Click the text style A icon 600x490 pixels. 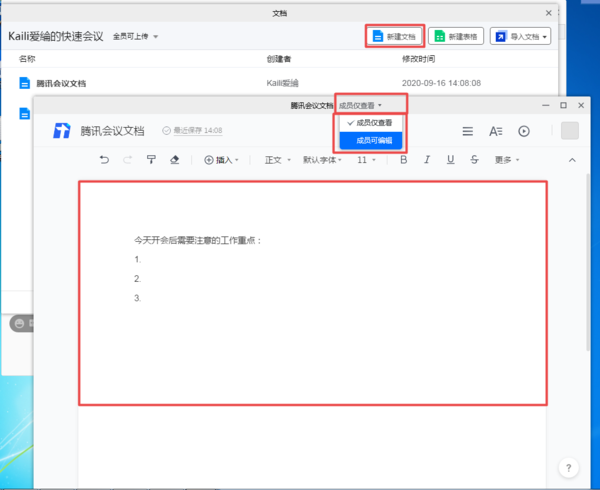coord(495,131)
